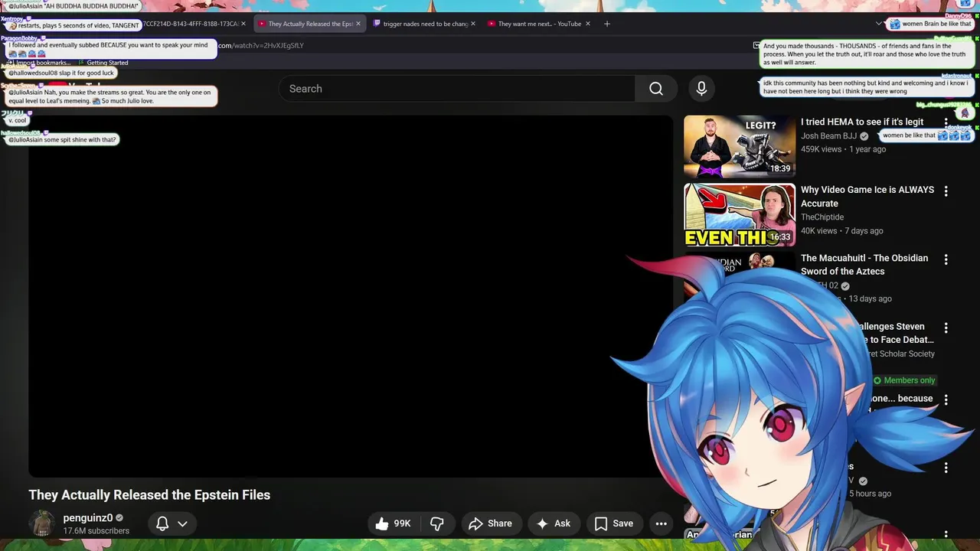Close the 7CCF214D-8143 tab

243,24
